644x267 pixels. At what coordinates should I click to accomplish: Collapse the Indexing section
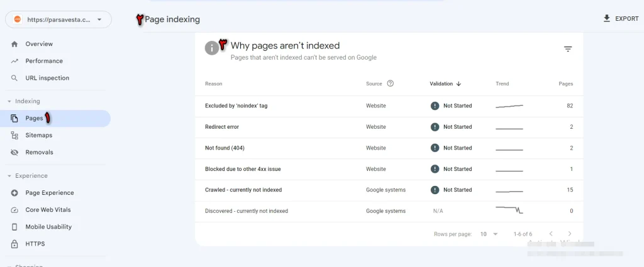[x=9, y=101]
